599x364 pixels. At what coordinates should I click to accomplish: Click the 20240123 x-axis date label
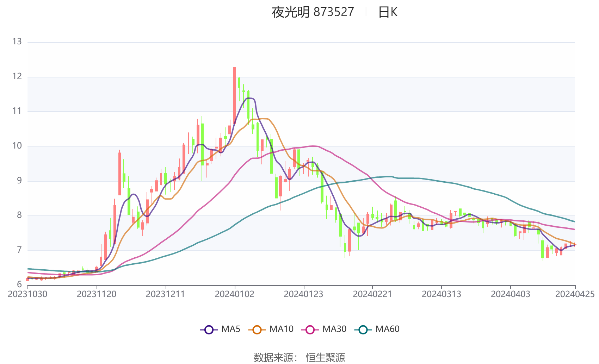[x=303, y=294]
